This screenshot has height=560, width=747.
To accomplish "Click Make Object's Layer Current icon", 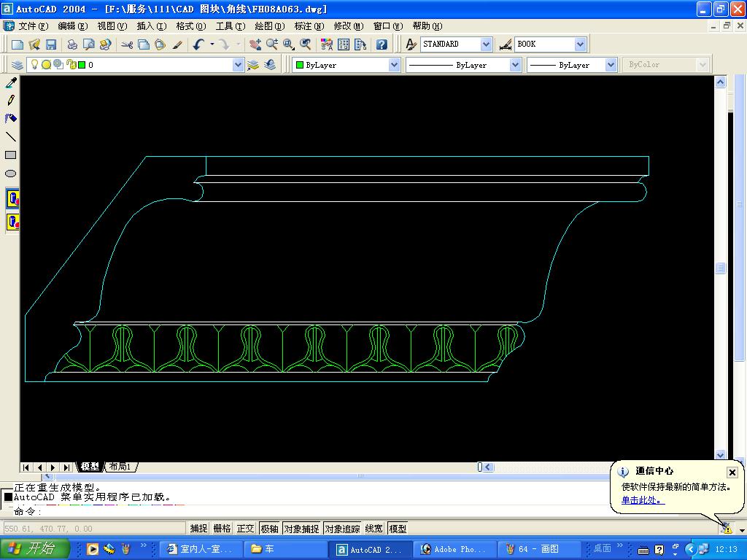I will pyautogui.click(x=253, y=65).
